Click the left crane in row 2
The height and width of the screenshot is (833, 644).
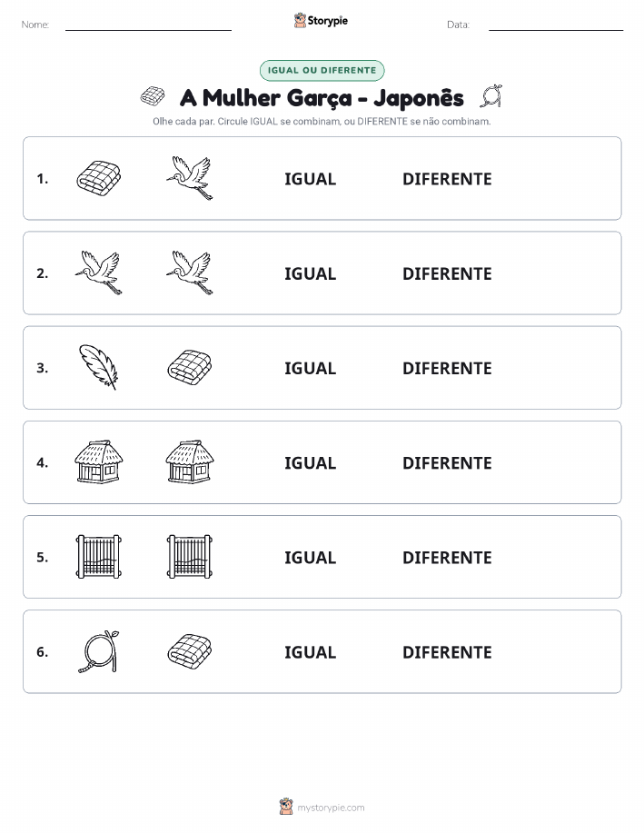[x=99, y=273]
